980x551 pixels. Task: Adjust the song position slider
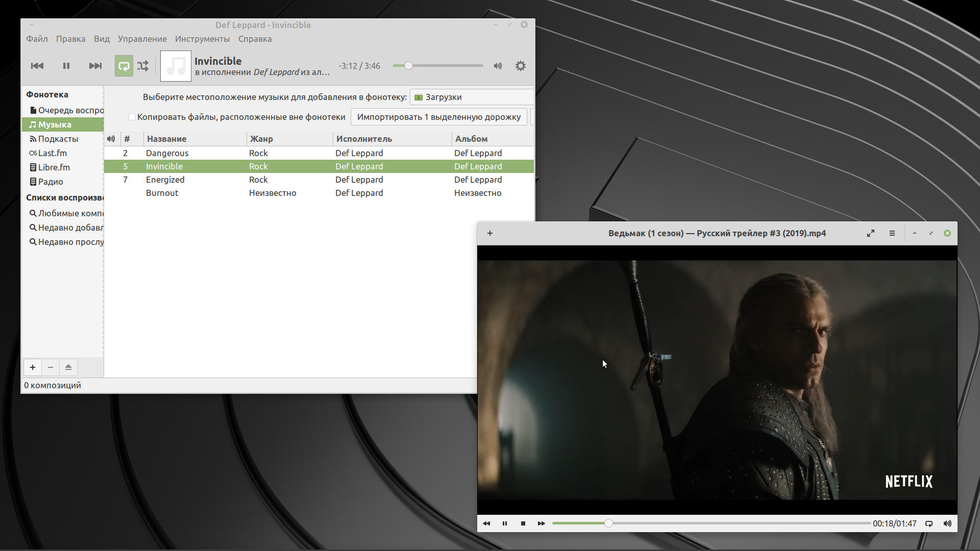coord(438,66)
